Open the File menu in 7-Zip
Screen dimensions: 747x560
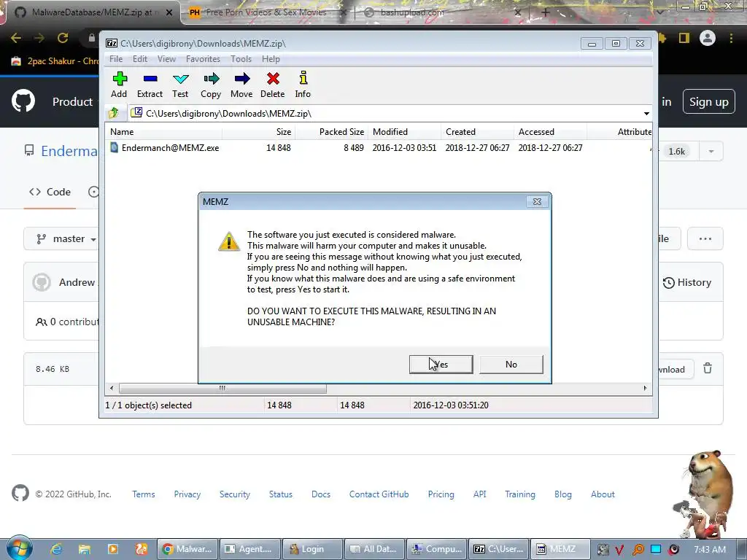tap(116, 59)
